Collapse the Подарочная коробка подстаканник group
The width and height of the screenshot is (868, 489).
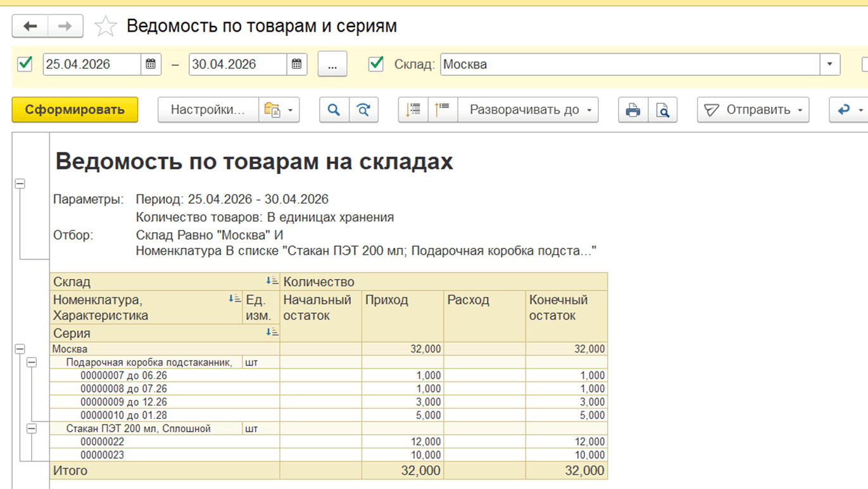(32, 362)
